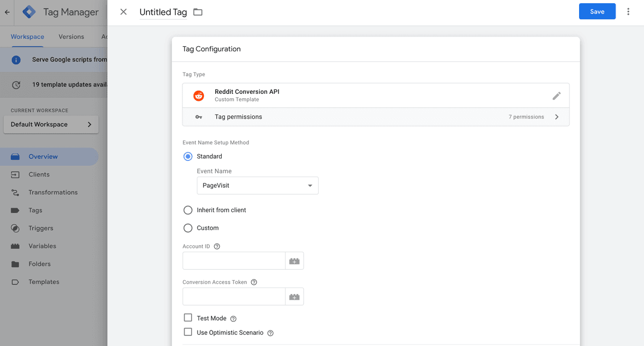Go to the Templates section

click(x=44, y=282)
